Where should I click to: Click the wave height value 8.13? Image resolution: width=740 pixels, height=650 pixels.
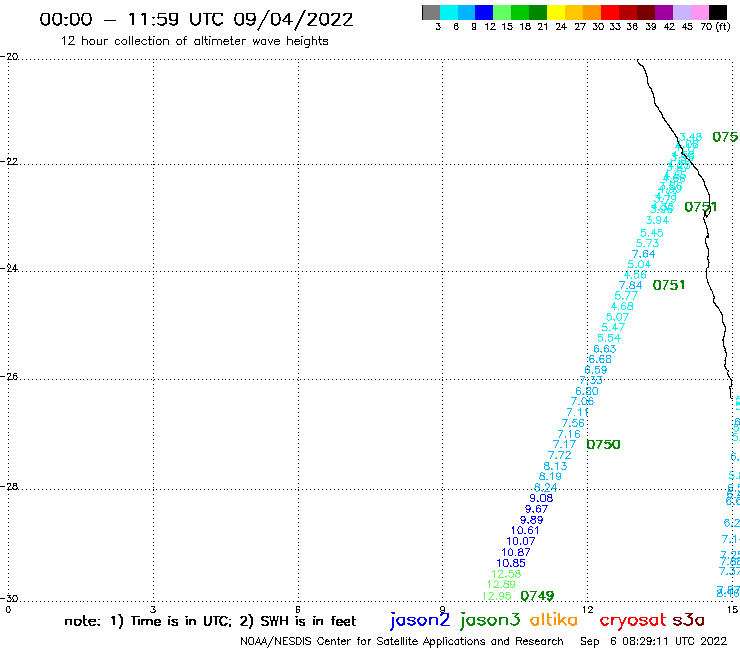click(555, 466)
